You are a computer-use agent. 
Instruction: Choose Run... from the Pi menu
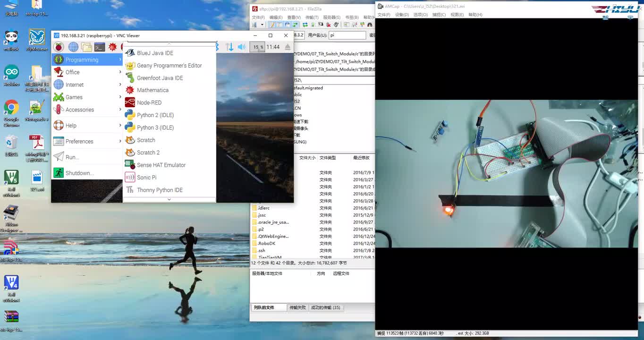(87, 157)
